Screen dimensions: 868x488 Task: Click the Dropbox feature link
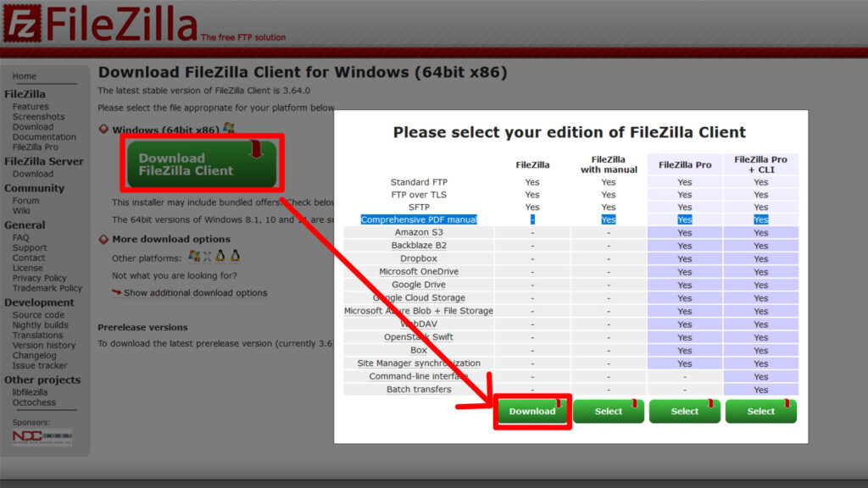click(x=419, y=258)
